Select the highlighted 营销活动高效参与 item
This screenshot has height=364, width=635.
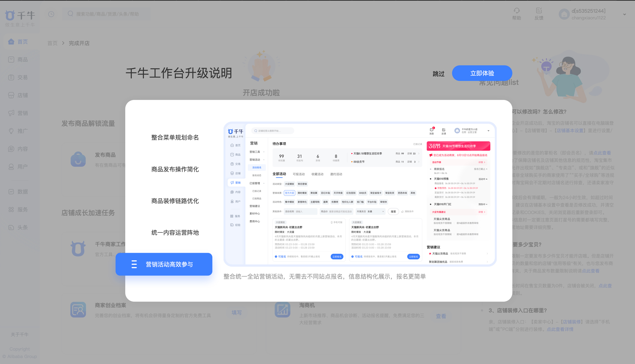coord(164,264)
